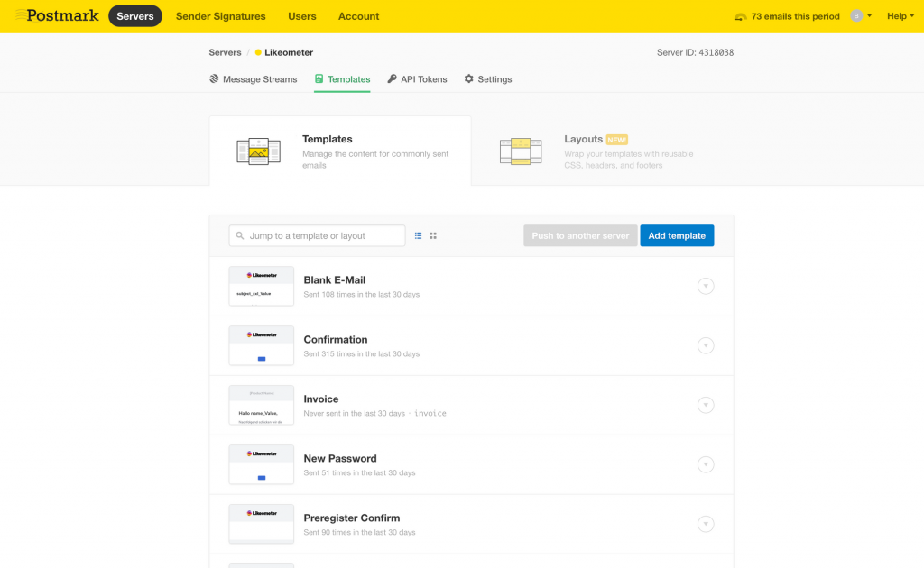Click the NEW! badge beside Layouts

[x=616, y=140]
